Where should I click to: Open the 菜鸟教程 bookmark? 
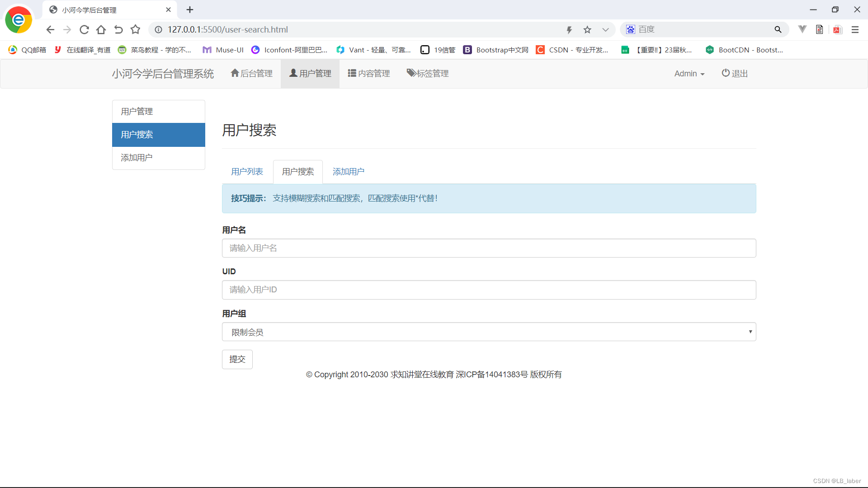tap(154, 50)
